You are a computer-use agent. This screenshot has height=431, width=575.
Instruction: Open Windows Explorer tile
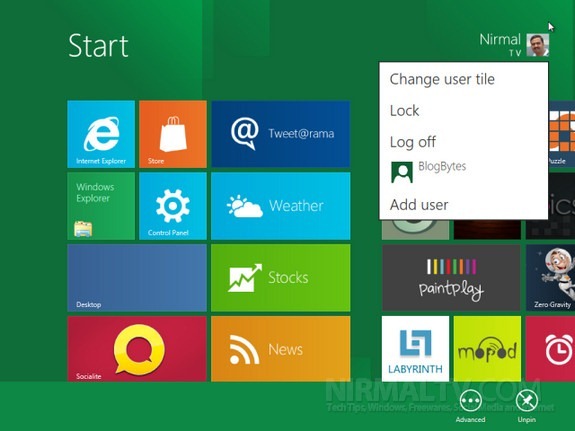[x=101, y=206]
